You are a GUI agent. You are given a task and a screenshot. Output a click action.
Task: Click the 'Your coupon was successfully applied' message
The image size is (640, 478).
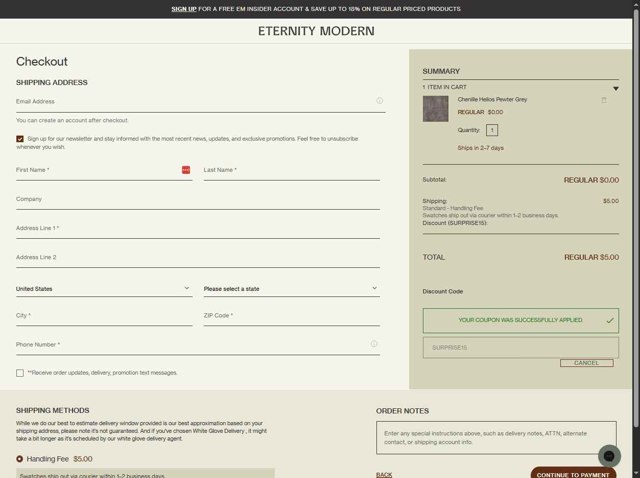pos(520,320)
